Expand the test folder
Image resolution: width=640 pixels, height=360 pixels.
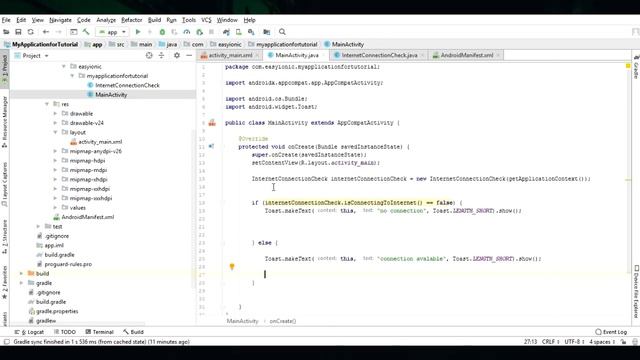[x=38, y=226]
